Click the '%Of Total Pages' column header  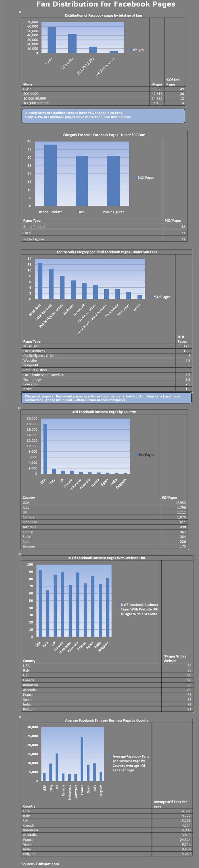[174, 82]
